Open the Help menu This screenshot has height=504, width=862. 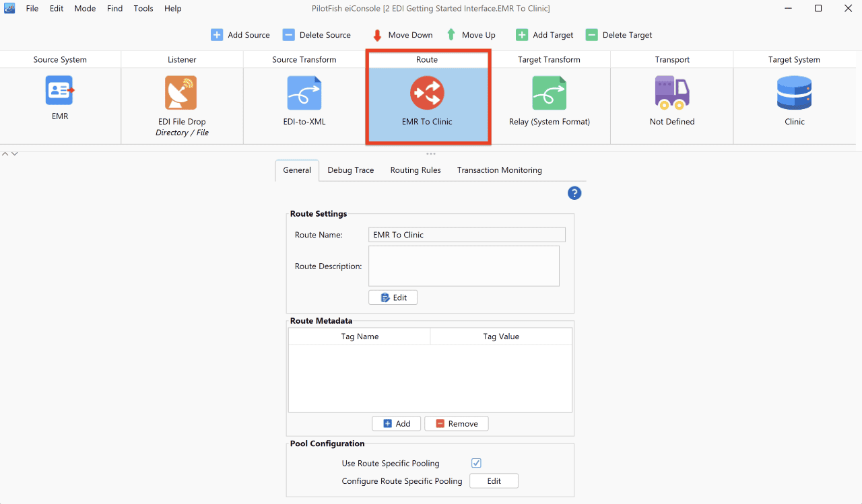click(173, 9)
